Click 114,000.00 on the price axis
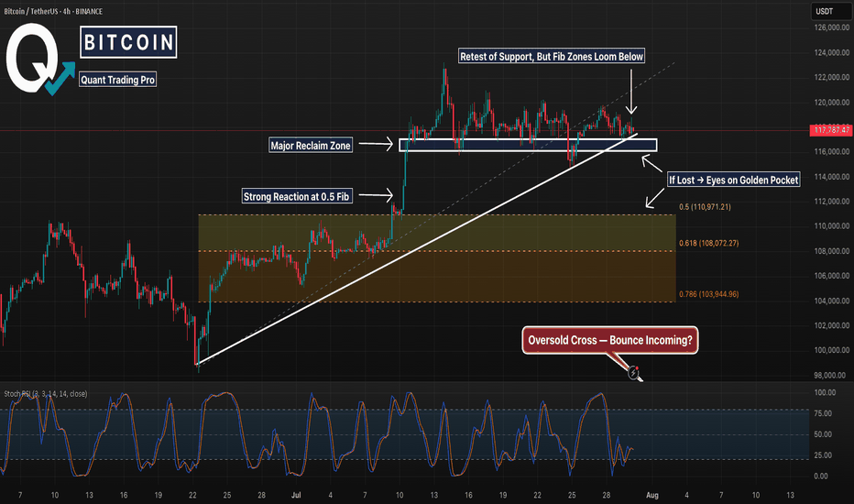 tap(832, 177)
